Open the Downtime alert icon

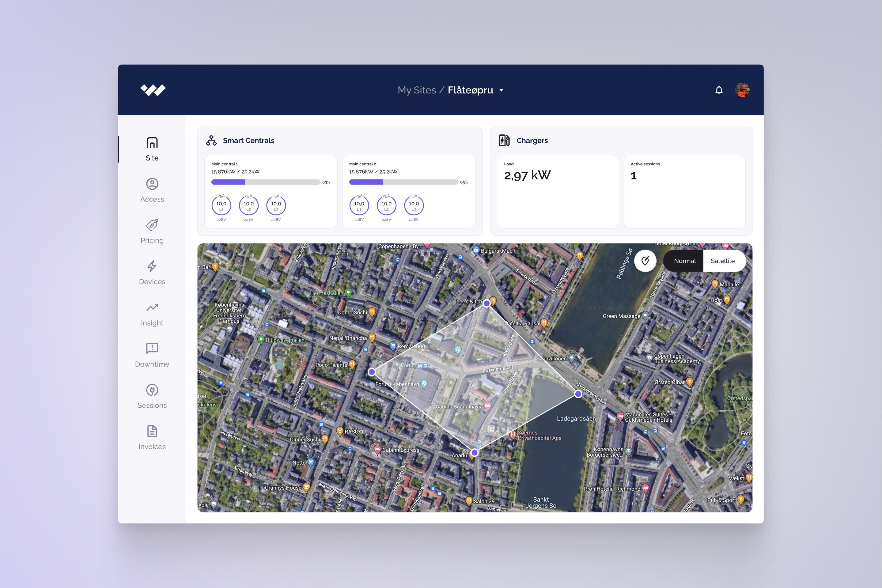coord(152,349)
